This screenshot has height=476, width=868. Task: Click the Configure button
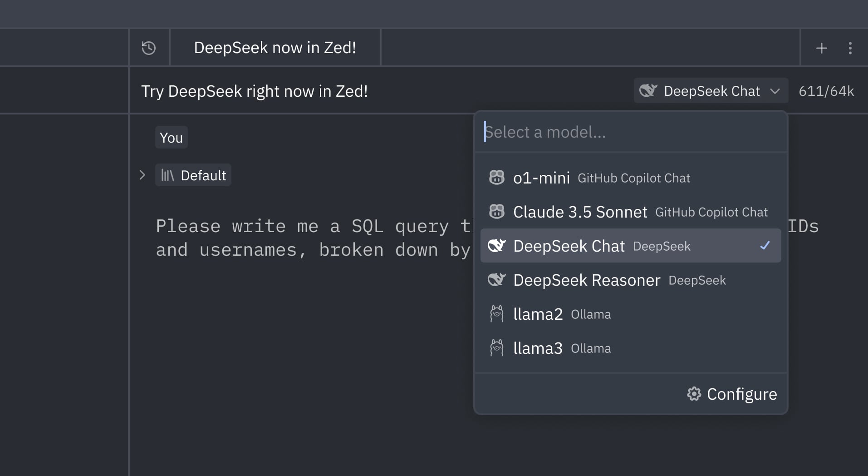[742, 394]
